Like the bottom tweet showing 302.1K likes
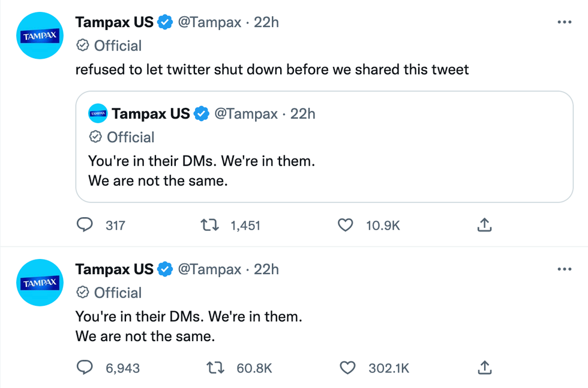 (x=347, y=368)
